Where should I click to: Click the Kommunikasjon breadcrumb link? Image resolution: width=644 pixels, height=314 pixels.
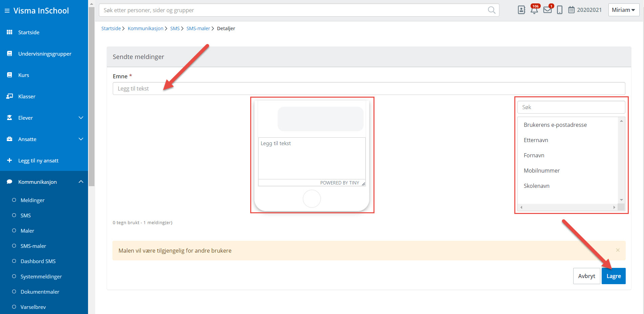(x=145, y=28)
